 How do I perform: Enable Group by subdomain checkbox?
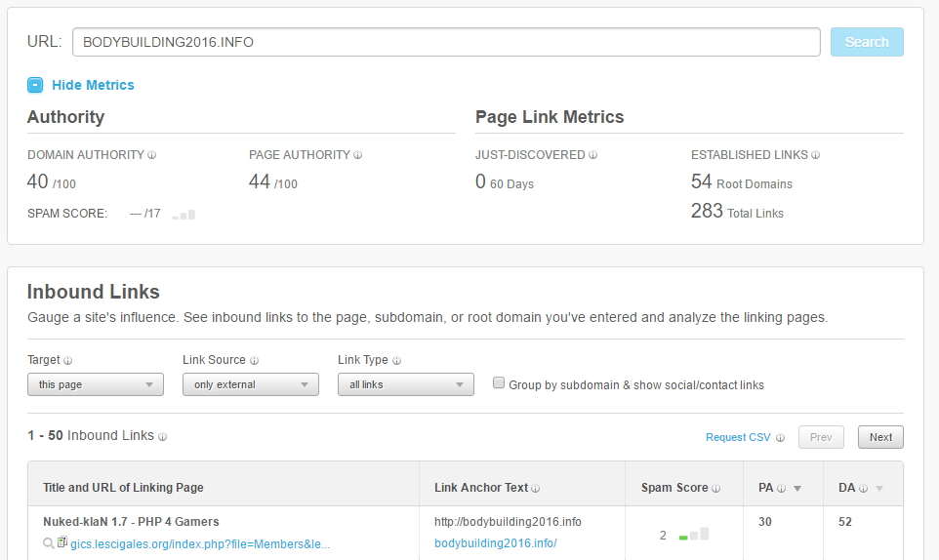coord(499,383)
